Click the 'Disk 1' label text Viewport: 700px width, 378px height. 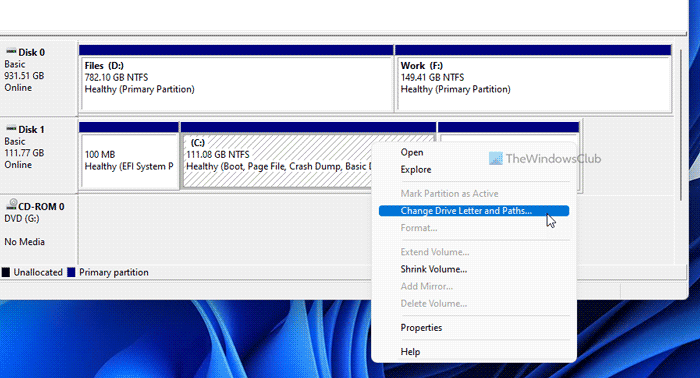[31, 129]
